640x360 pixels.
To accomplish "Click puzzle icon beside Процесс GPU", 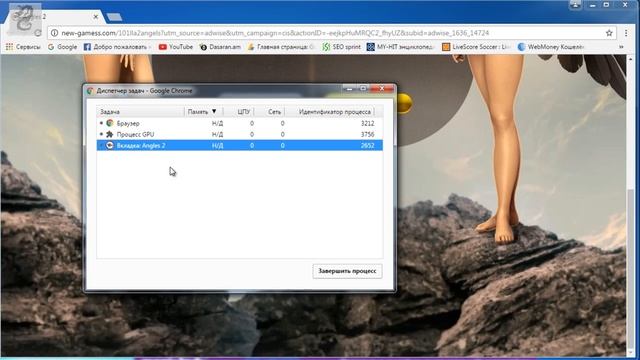I will 109,134.
